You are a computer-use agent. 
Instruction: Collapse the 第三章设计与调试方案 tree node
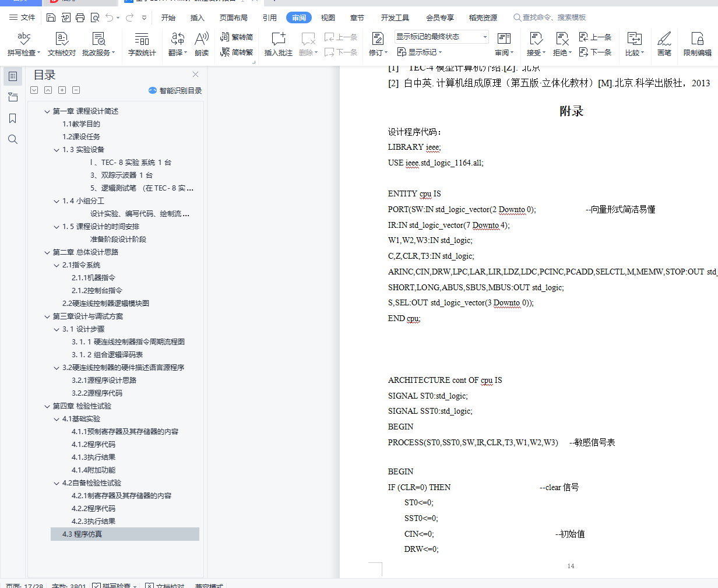click(47, 316)
